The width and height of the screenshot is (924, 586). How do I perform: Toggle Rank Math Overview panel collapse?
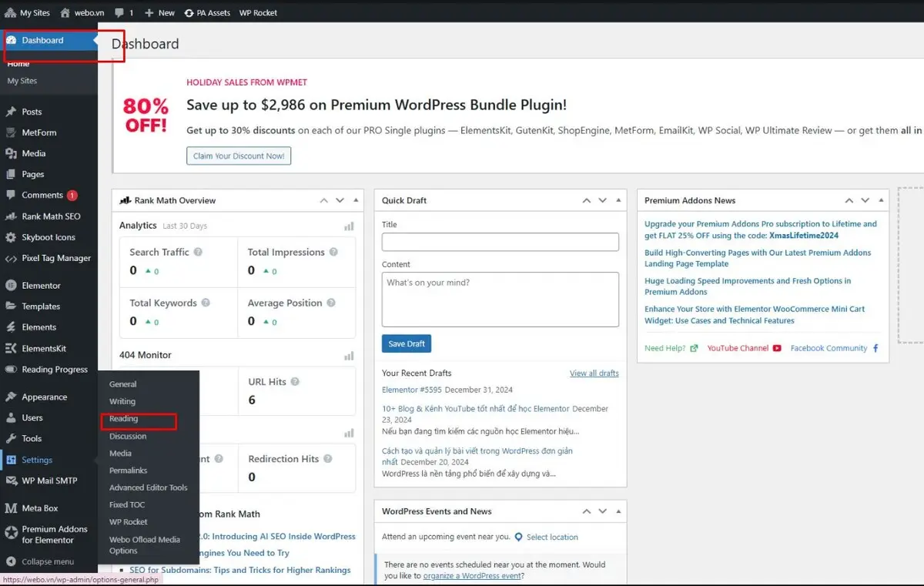(x=356, y=200)
